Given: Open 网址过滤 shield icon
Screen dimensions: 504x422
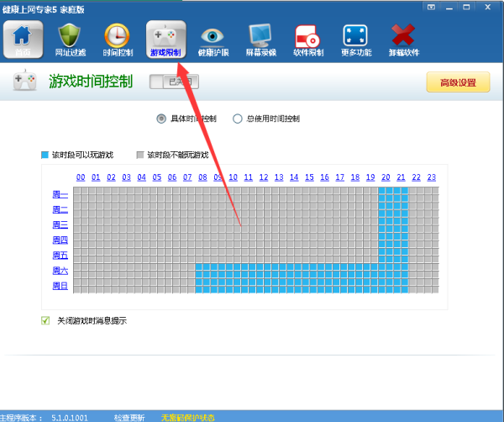Looking at the screenshot, I should click(x=69, y=40).
